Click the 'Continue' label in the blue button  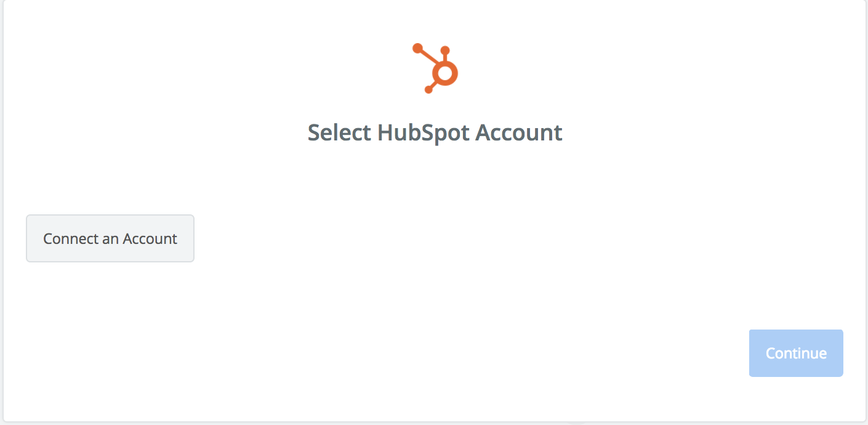796,353
